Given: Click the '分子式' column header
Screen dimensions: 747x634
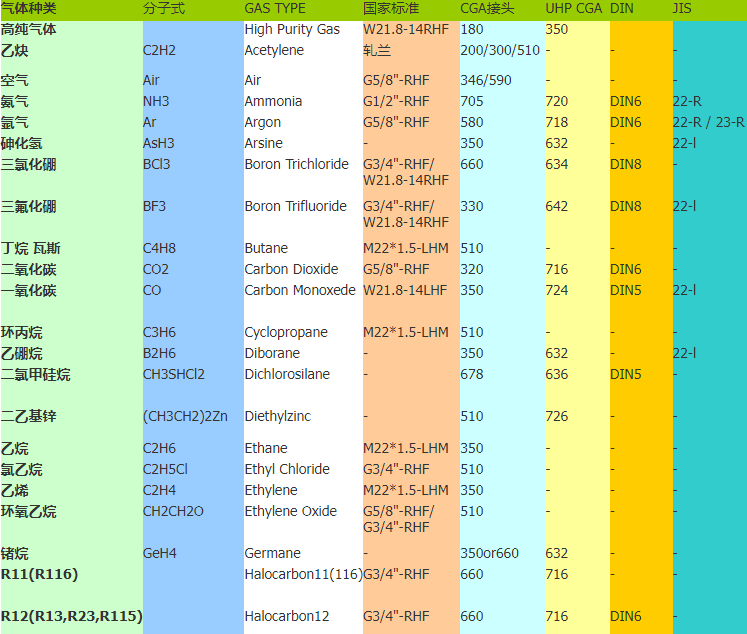Looking at the screenshot, I should coord(164,9).
